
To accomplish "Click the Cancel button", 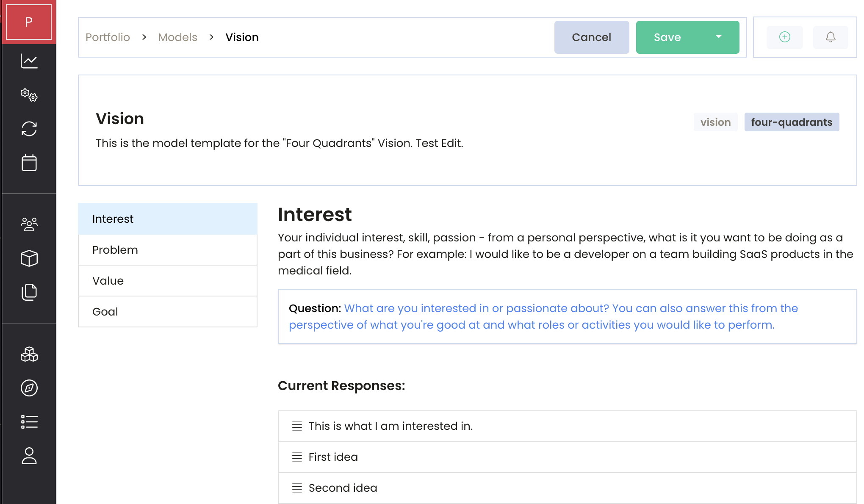I will [591, 37].
